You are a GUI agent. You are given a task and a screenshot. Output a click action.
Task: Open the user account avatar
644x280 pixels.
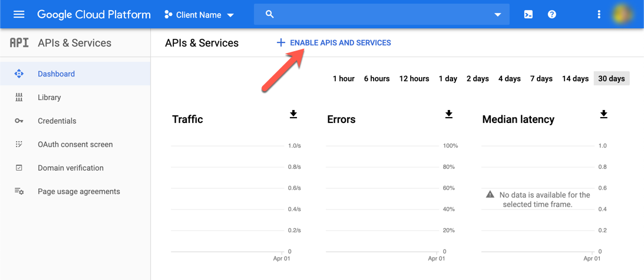pos(622,14)
